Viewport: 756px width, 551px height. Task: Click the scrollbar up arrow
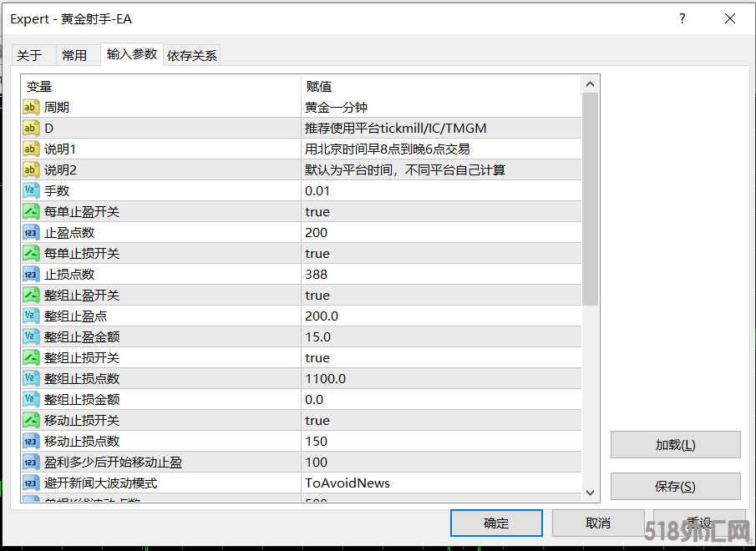pos(590,84)
